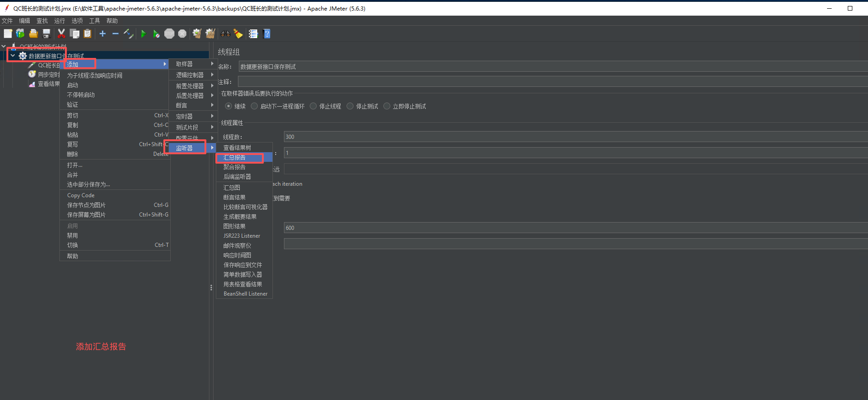Collapse the test plan root node
The image size is (868, 400).
coord(4,46)
